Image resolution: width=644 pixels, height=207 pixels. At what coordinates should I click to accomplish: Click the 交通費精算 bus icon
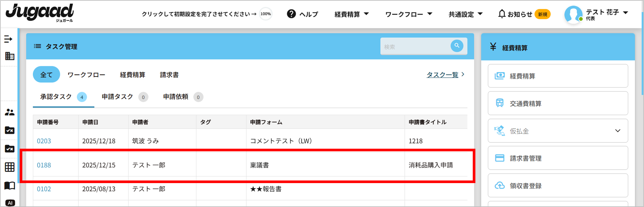click(500, 103)
